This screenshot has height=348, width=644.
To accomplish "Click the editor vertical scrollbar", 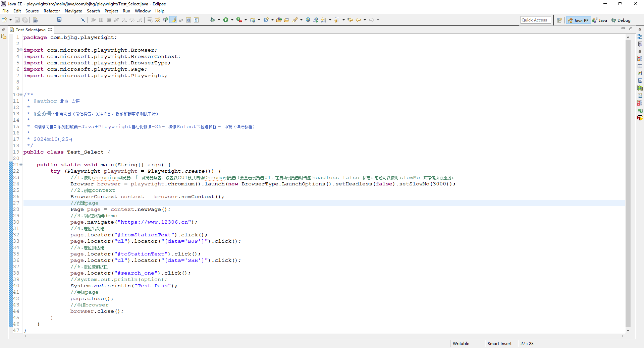I will coord(628,181).
